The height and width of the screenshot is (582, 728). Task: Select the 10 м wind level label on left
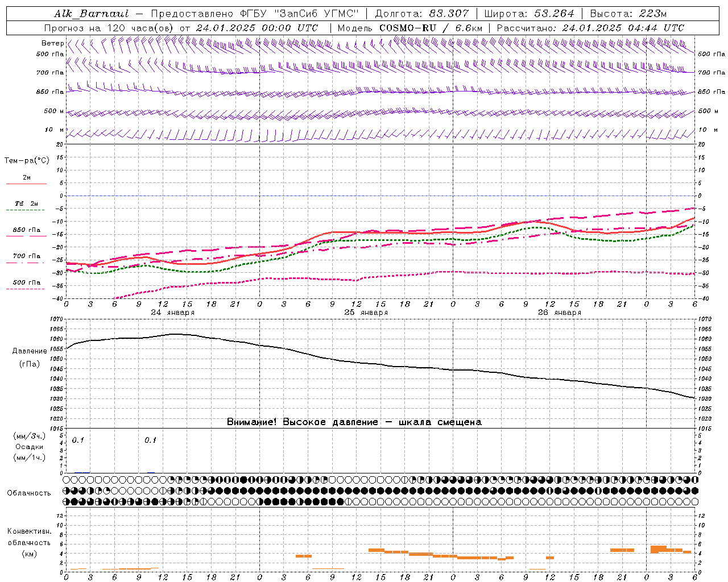pyautogui.click(x=55, y=130)
